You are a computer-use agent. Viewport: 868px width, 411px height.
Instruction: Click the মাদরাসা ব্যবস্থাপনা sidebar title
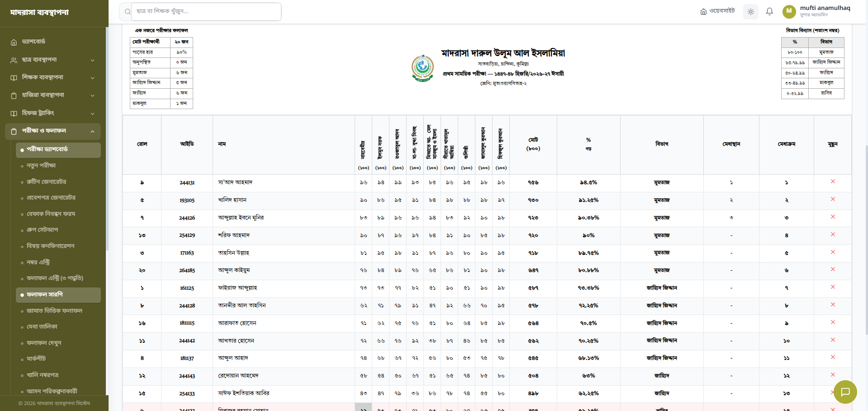[x=39, y=12]
